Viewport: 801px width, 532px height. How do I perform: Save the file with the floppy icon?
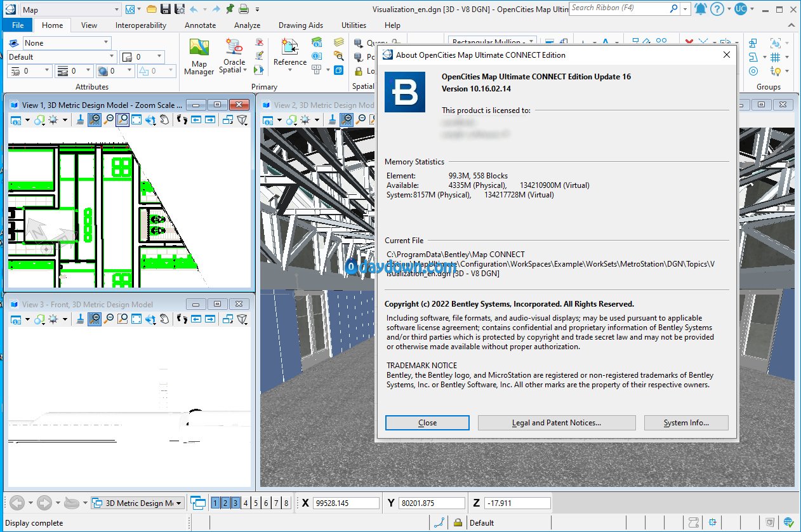tap(166, 9)
